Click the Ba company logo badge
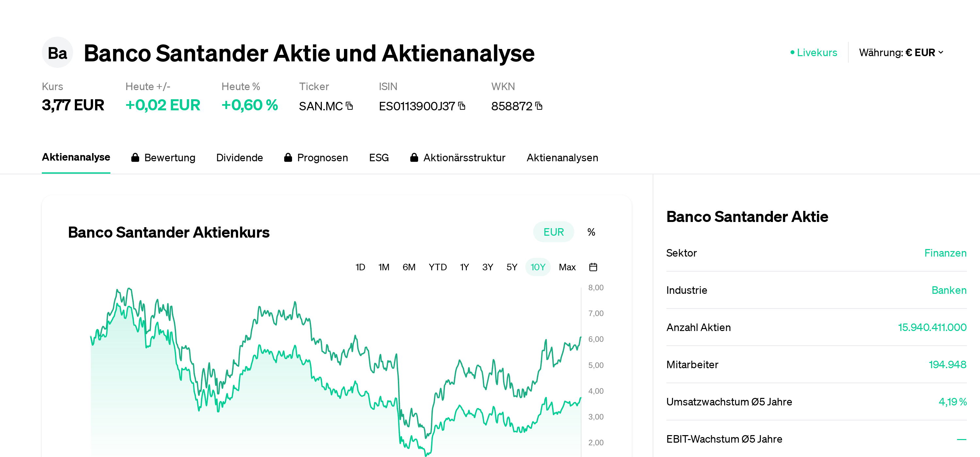Image resolution: width=980 pixels, height=457 pixels. coord(57,53)
